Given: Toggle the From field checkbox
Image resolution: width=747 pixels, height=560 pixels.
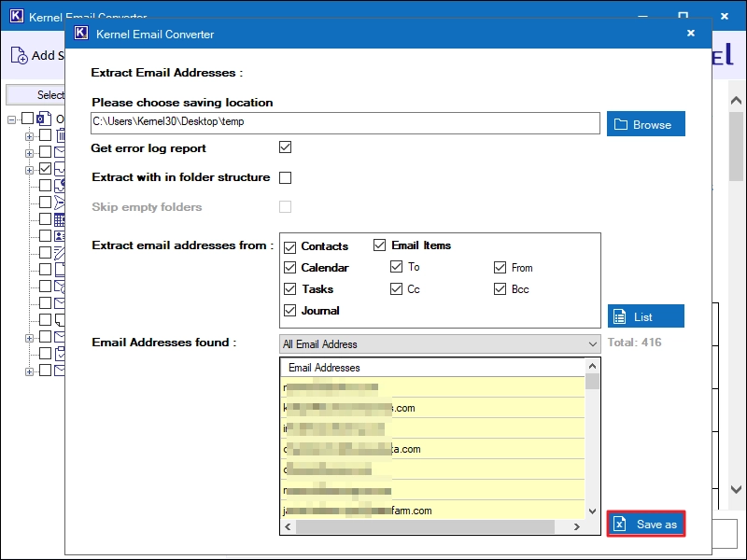Looking at the screenshot, I should point(500,267).
